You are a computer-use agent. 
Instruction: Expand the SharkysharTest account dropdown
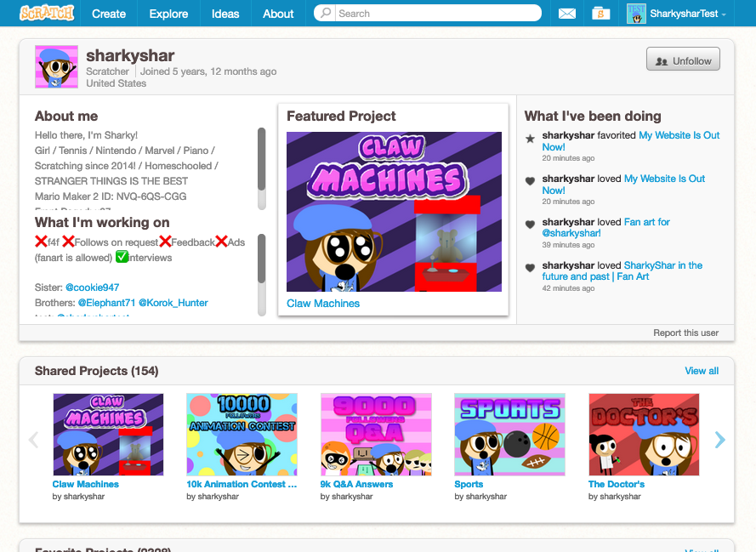tap(724, 14)
